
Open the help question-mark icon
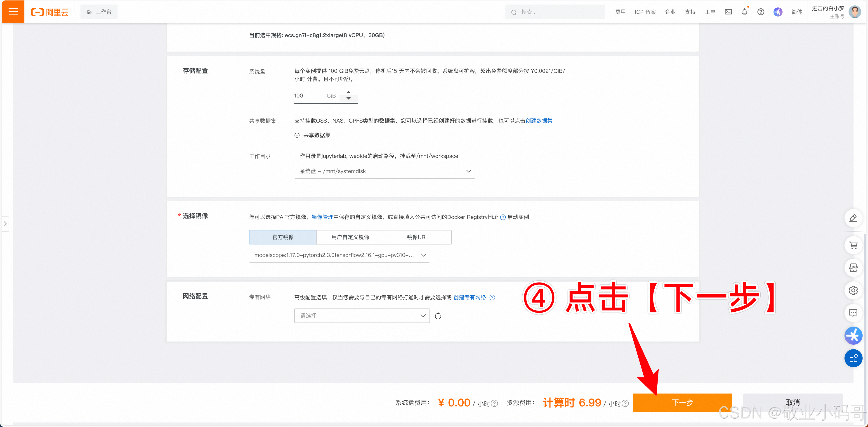(761, 12)
